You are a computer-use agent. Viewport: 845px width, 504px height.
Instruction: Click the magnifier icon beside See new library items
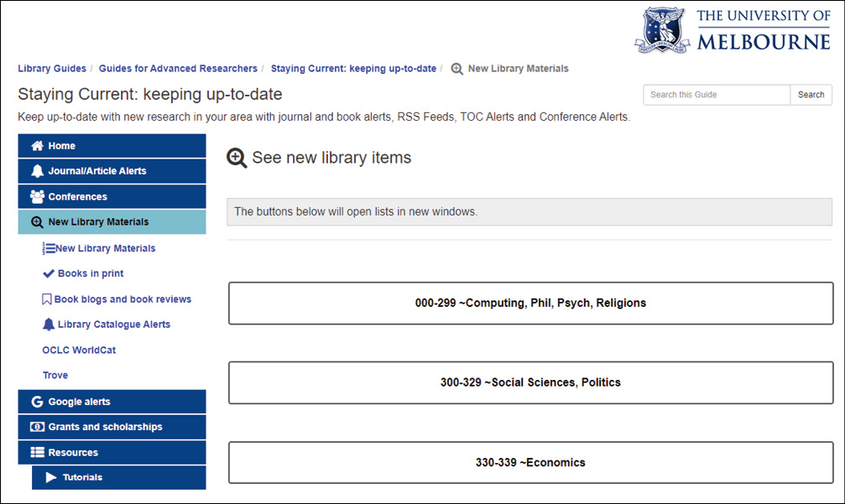[237, 158]
